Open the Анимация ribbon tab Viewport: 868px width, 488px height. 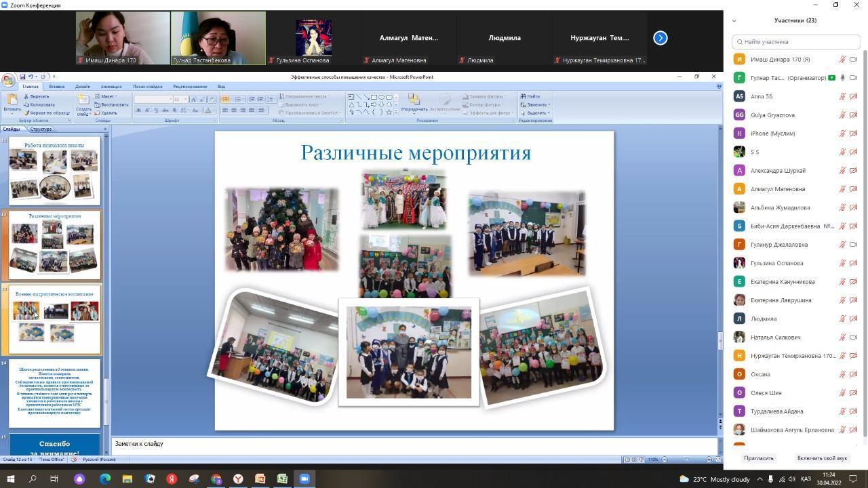[111, 87]
